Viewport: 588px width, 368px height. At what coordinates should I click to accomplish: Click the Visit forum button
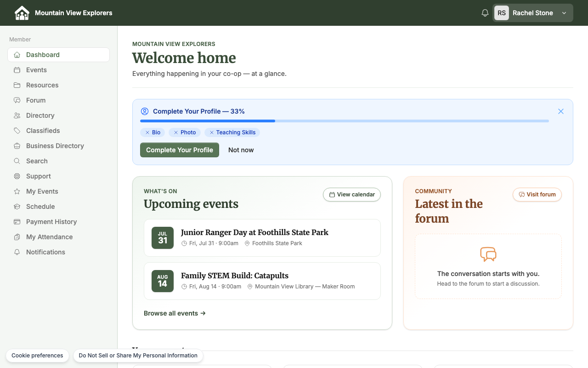pyautogui.click(x=537, y=195)
